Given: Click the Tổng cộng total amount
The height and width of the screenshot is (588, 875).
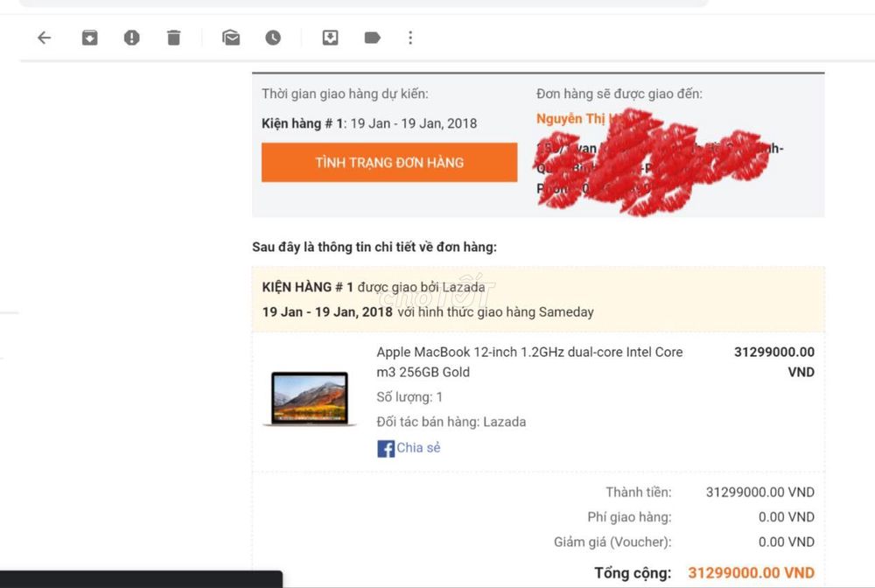Looking at the screenshot, I should (x=751, y=573).
